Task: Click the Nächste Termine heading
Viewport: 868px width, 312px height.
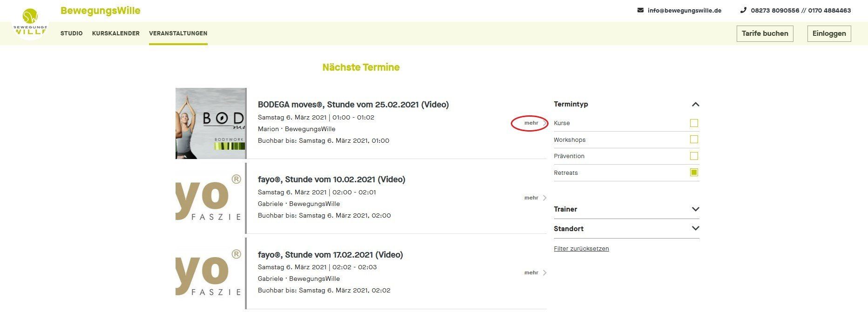Action: pos(361,67)
